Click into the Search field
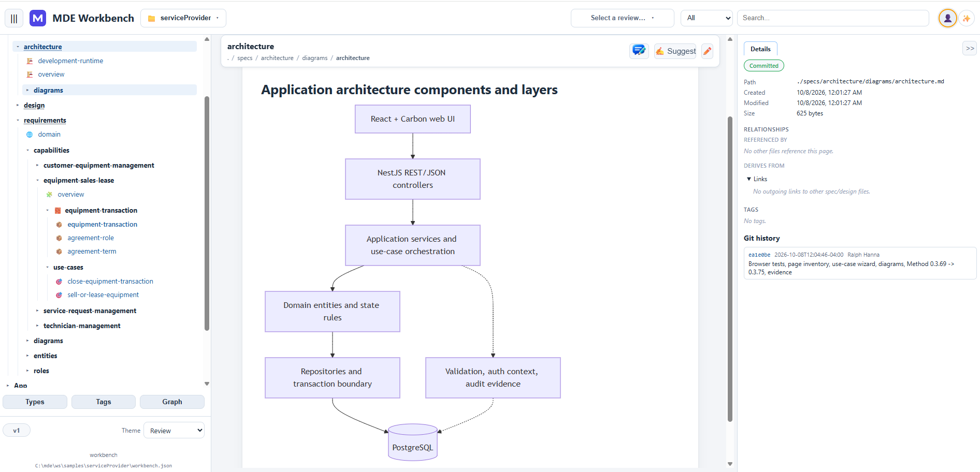This screenshot has height=472, width=980. click(x=833, y=18)
